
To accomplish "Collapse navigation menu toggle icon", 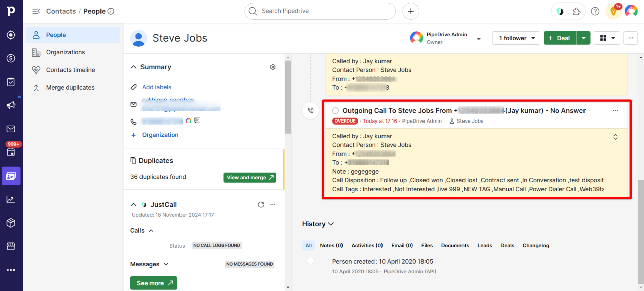I will click(x=36, y=11).
